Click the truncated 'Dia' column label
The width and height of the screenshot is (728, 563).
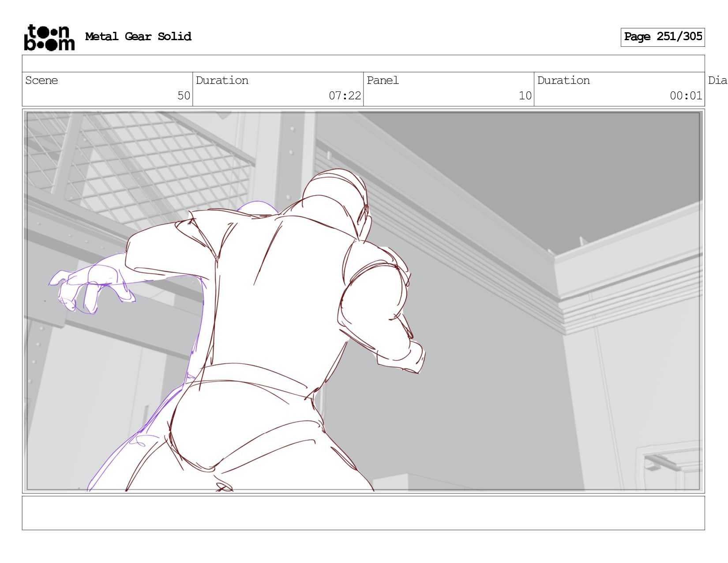tap(717, 80)
